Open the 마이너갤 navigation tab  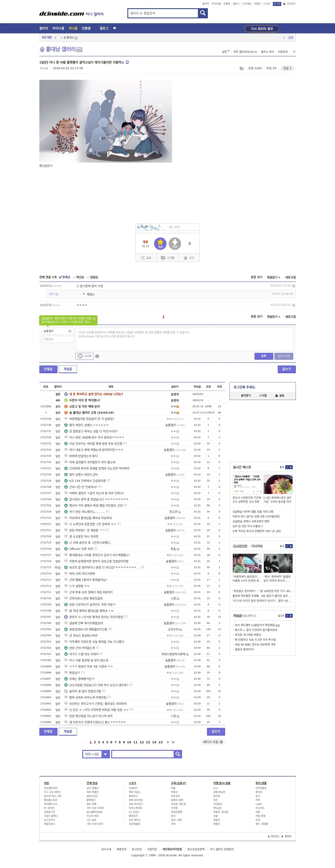58,28
